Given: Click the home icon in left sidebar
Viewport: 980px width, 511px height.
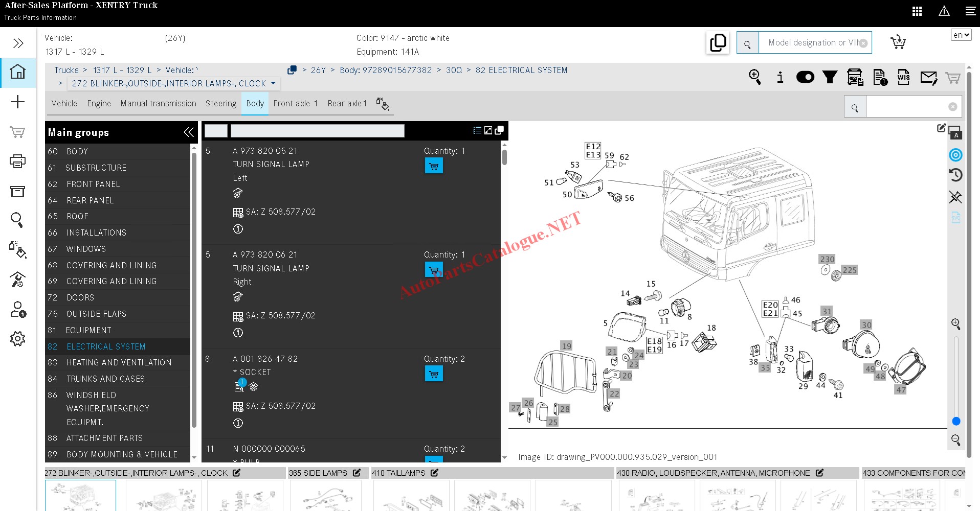Looking at the screenshot, I should click(x=18, y=72).
